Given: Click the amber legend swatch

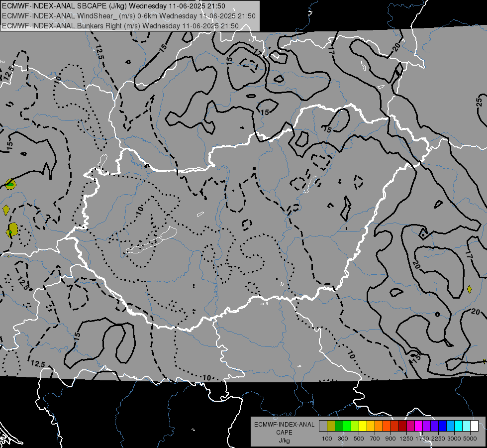Looking at the screenshot, I should pyautogui.click(x=371, y=426).
